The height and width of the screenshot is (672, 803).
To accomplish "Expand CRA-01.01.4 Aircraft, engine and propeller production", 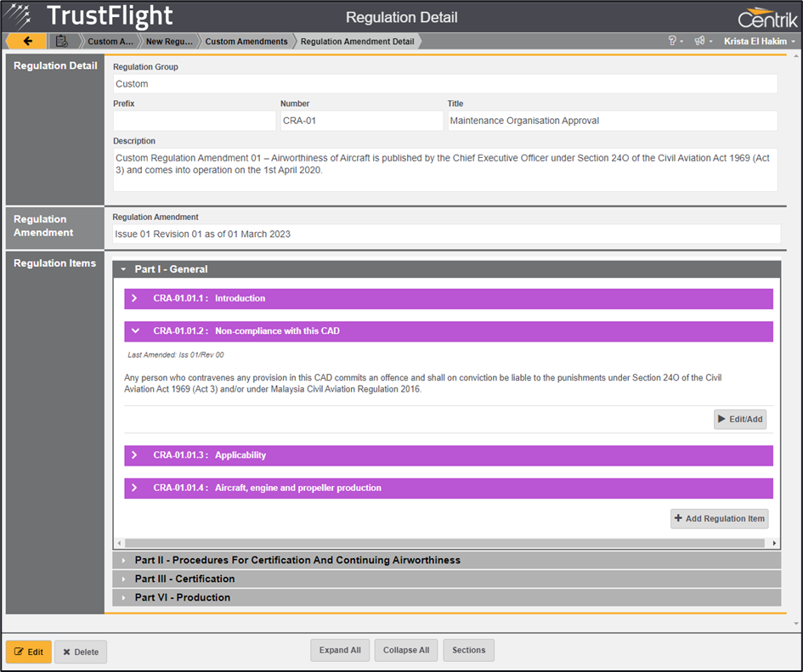I will (134, 488).
